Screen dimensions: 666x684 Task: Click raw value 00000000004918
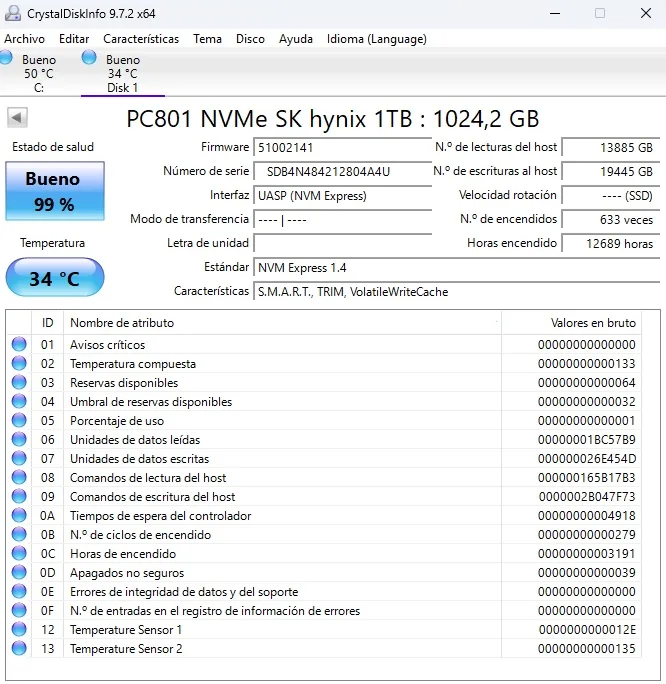click(587, 516)
